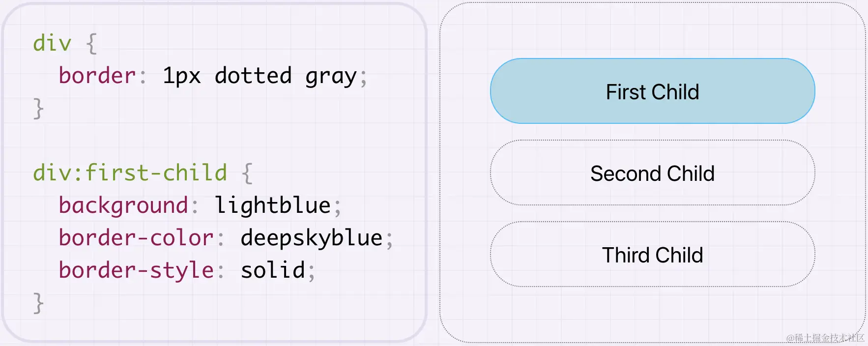Click the first div selector
868x346 pixels.
pyautogui.click(x=52, y=43)
